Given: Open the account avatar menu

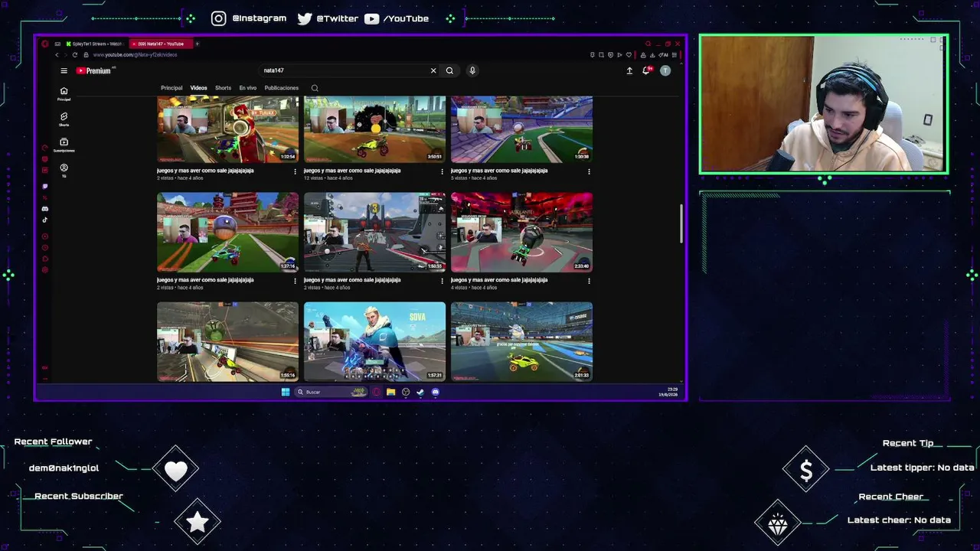Looking at the screenshot, I should 665,70.
